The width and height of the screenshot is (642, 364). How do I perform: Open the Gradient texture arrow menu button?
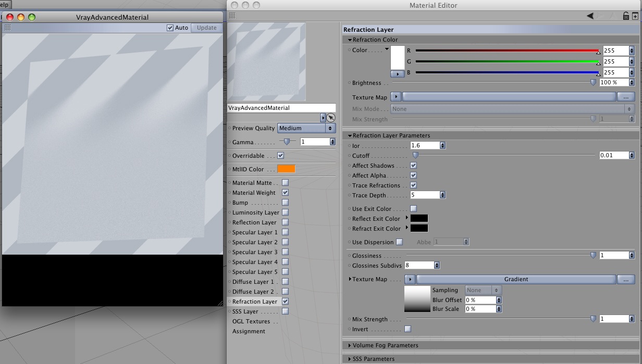tap(410, 279)
